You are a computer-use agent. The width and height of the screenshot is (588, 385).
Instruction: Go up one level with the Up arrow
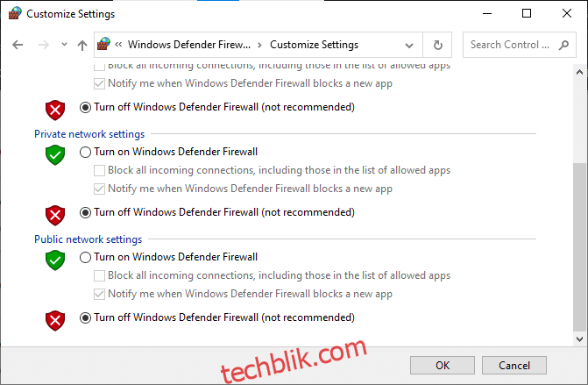[82, 45]
